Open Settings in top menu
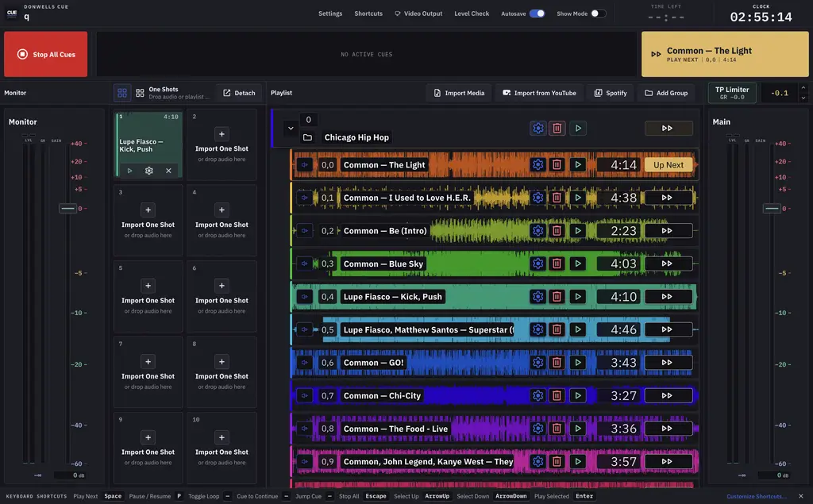The width and height of the screenshot is (813, 504). pos(330,13)
